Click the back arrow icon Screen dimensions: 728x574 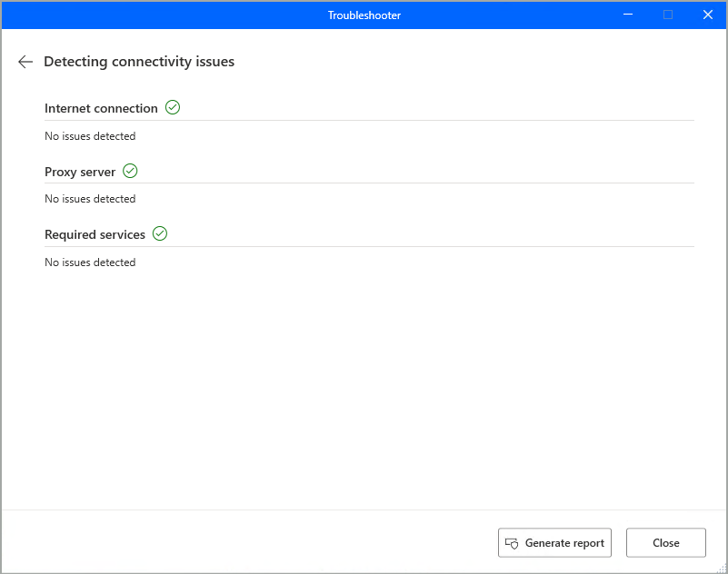click(25, 62)
